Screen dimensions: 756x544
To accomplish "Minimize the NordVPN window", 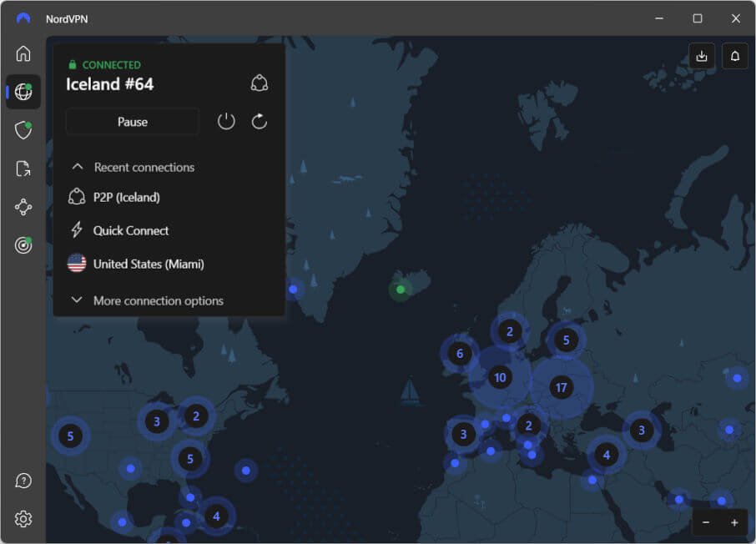I will [x=659, y=18].
